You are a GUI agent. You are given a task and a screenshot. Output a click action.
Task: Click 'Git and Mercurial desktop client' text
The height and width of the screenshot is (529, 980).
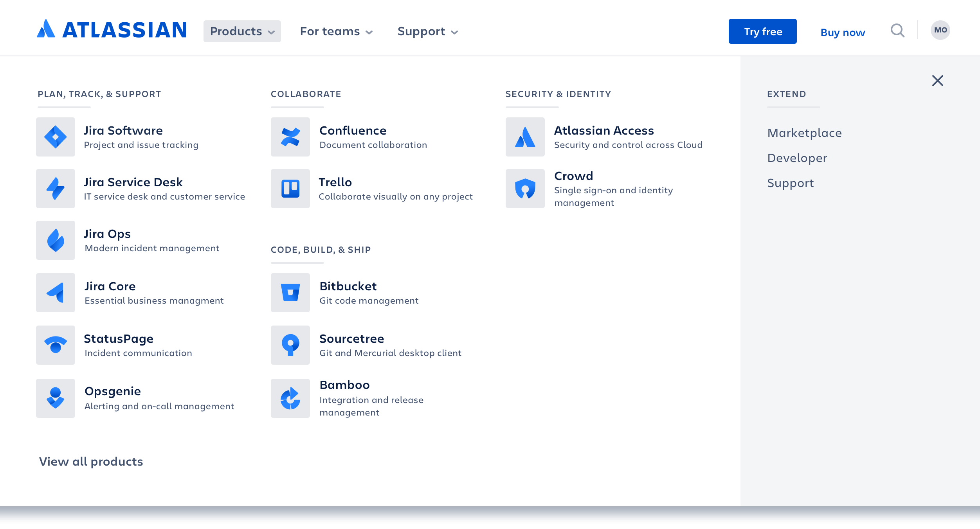(391, 353)
